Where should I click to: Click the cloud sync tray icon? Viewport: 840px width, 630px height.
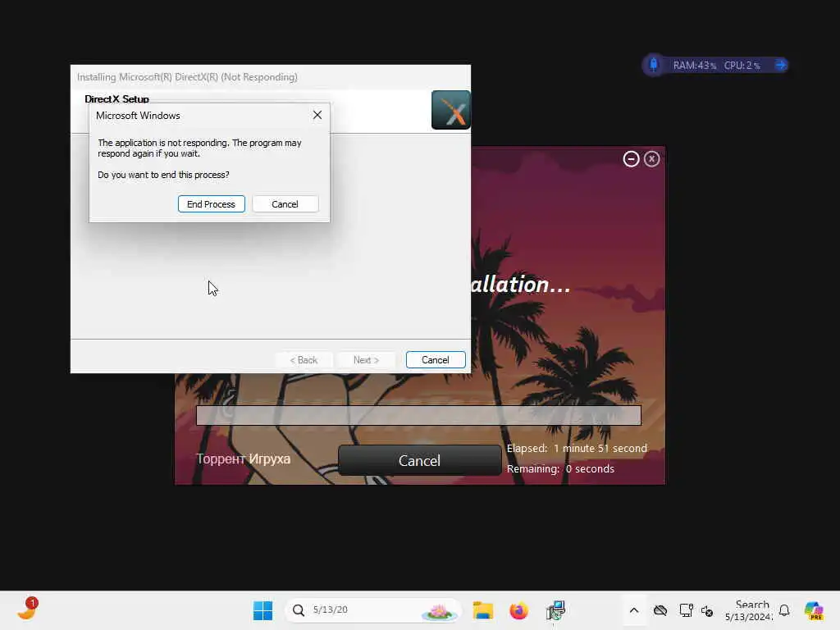[x=660, y=610]
